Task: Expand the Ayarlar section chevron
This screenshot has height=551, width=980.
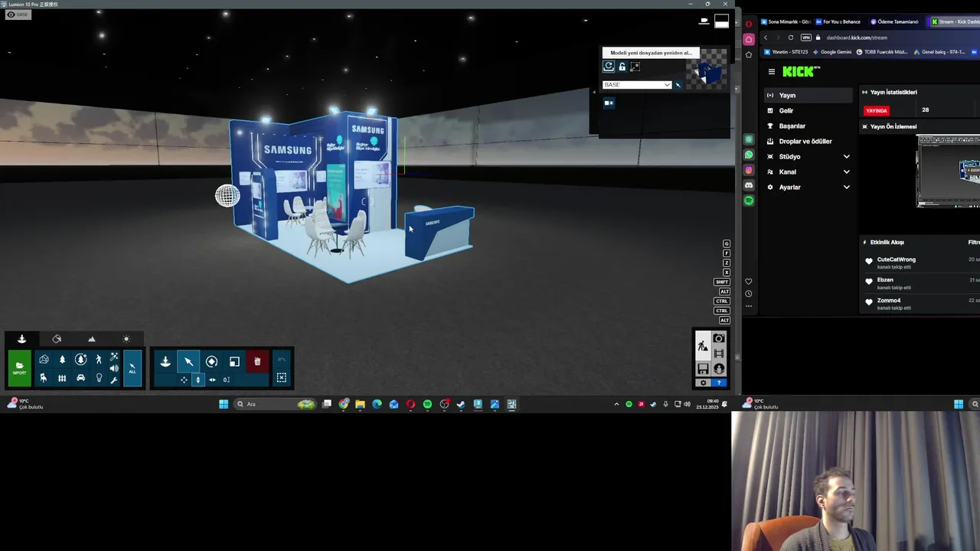Action: 846,187
